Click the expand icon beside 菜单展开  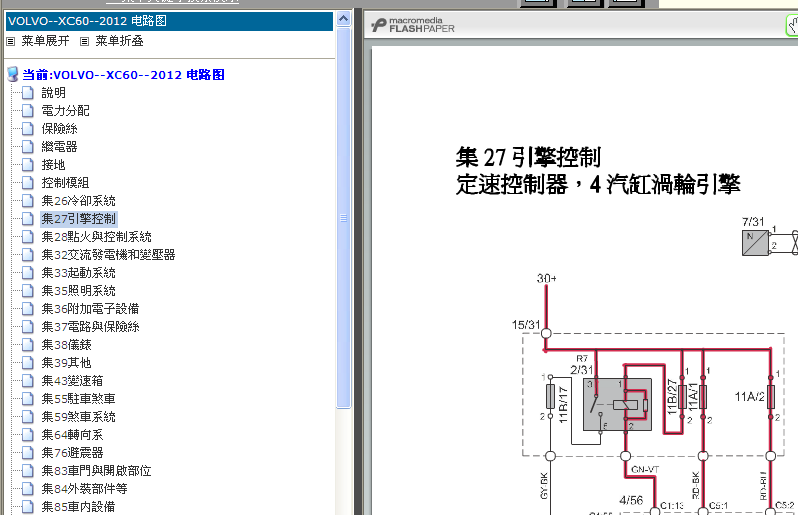[11, 42]
